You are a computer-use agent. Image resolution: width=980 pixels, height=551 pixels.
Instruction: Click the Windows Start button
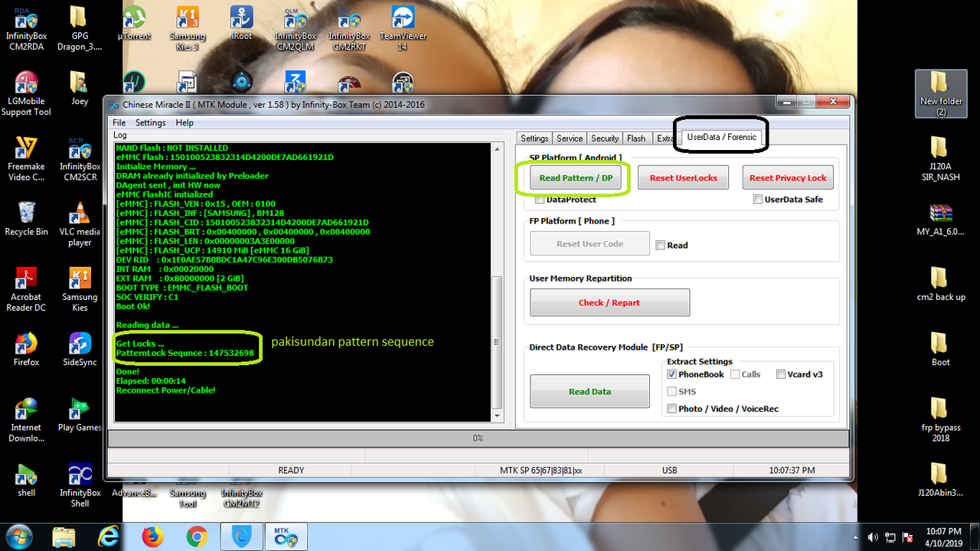tap(18, 536)
